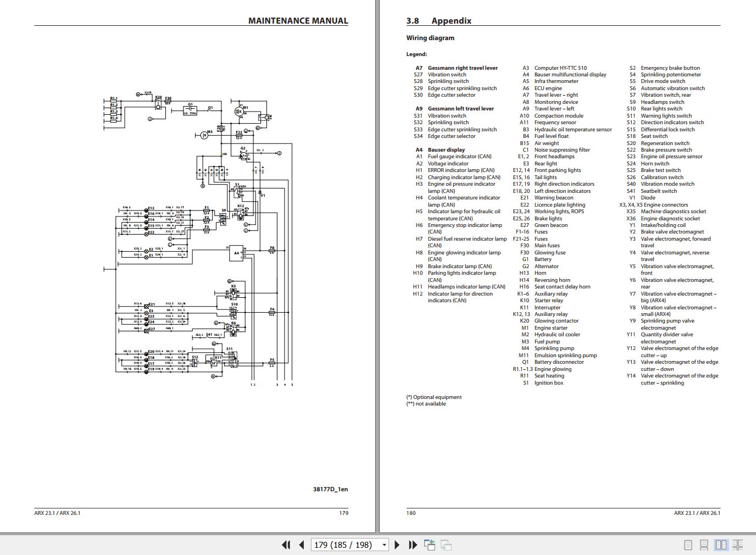Viewport: 756px width, 555px height.
Task: Open the page number dropdown
Action: pyautogui.click(x=383, y=545)
